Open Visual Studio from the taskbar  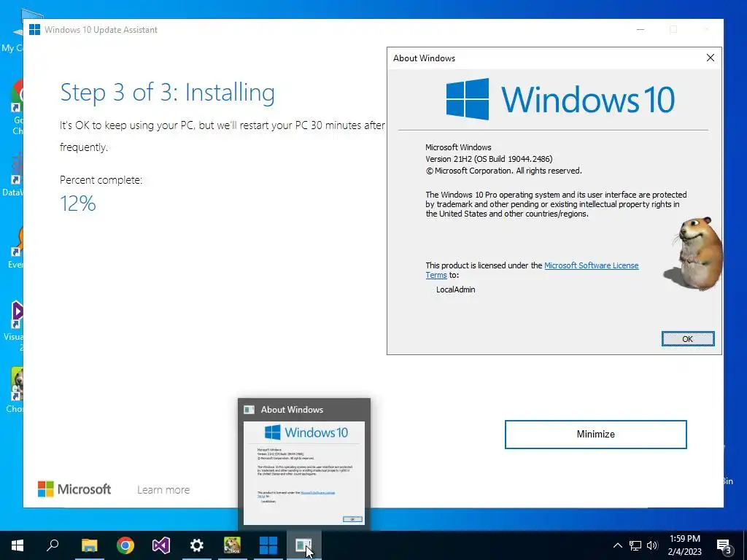click(161, 545)
